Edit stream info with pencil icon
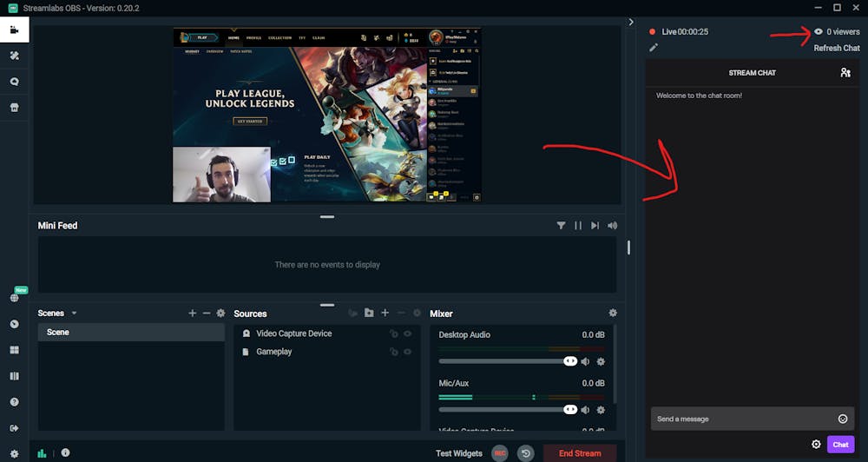 tap(654, 48)
